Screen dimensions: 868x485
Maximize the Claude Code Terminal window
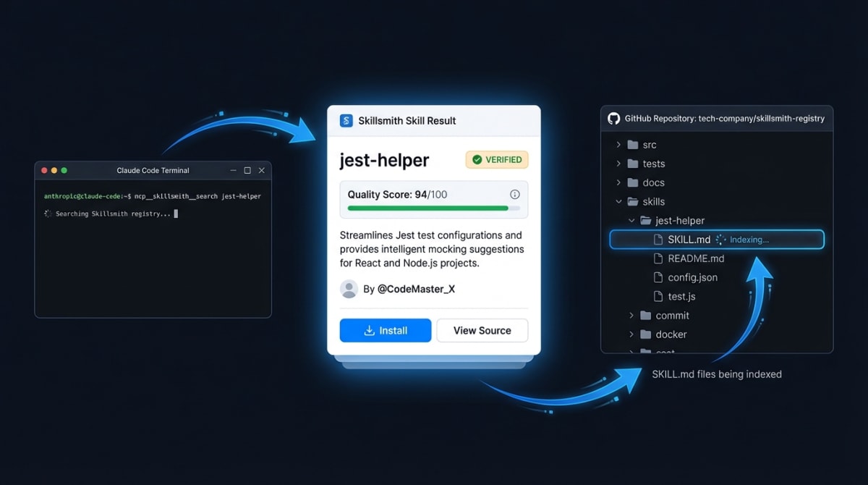click(x=247, y=170)
